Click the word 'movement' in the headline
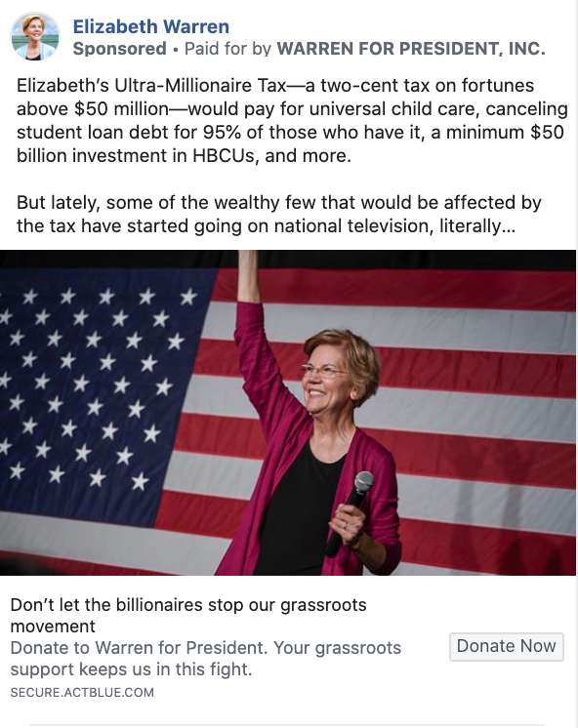Screen dimensions: 578x728 [53, 627]
